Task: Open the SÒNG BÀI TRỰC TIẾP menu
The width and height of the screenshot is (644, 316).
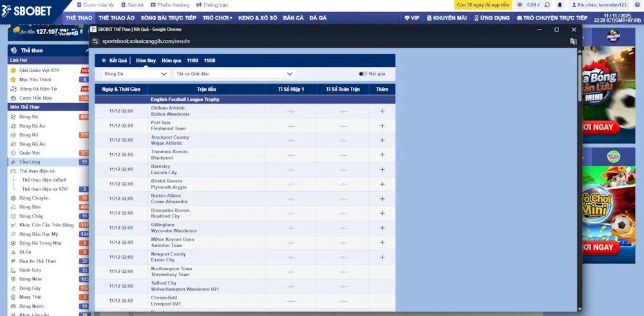Action: tap(168, 18)
